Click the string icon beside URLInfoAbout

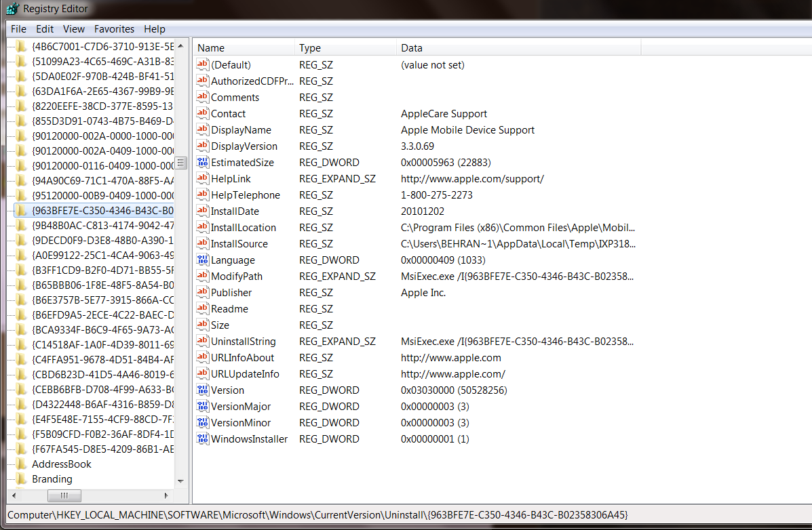tap(202, 358)
